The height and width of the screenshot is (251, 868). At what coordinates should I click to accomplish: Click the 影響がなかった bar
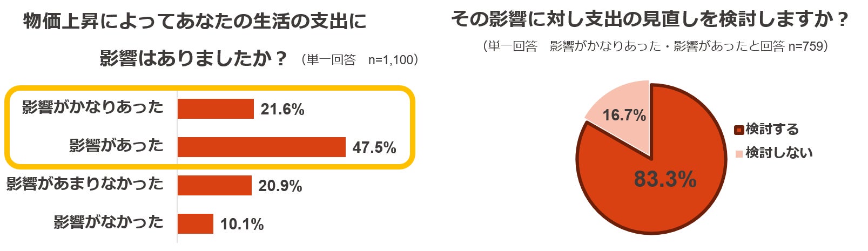tap(196, 223)
